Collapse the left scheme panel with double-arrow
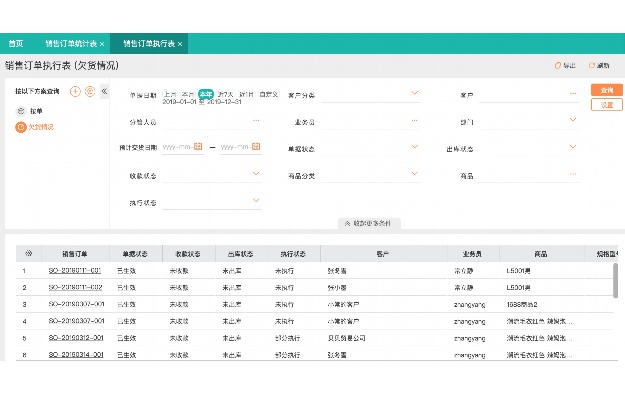Viewport: 625px width, 394px height. (104, 91)
